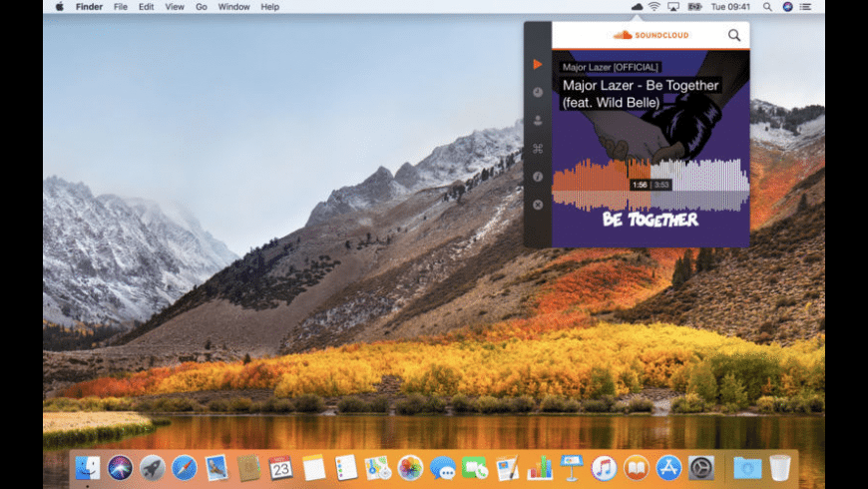The width and height of the screenshot is (868, 489).
Task: Open Messages speech bubble in Dock
Action: (443, 468)
